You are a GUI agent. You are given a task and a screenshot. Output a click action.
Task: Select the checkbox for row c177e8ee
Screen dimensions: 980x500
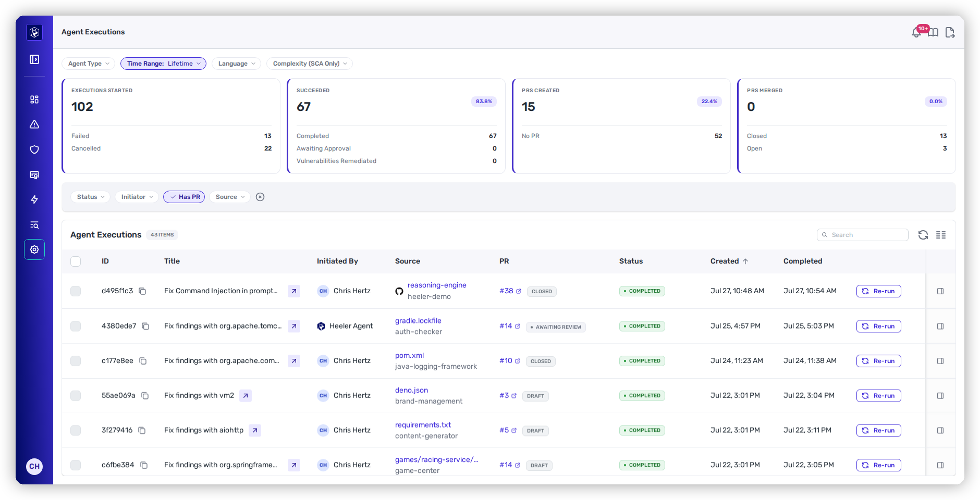tap(76, 361)
